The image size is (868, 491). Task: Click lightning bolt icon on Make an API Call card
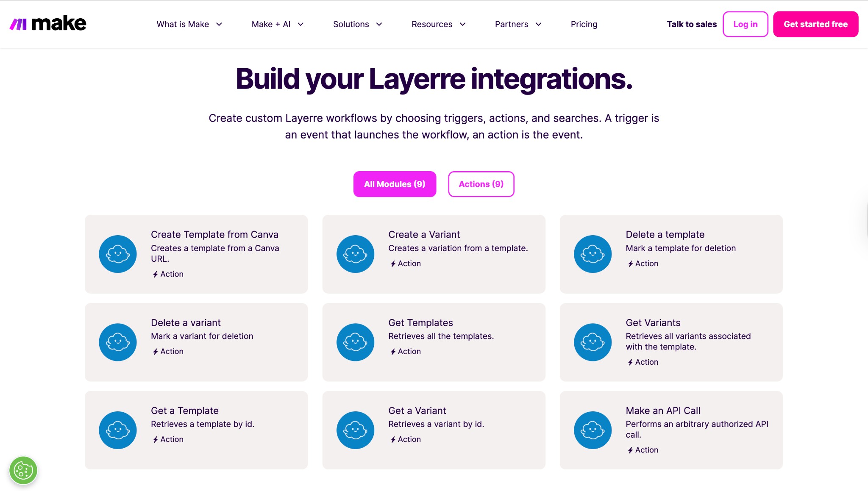click(630, 450)
